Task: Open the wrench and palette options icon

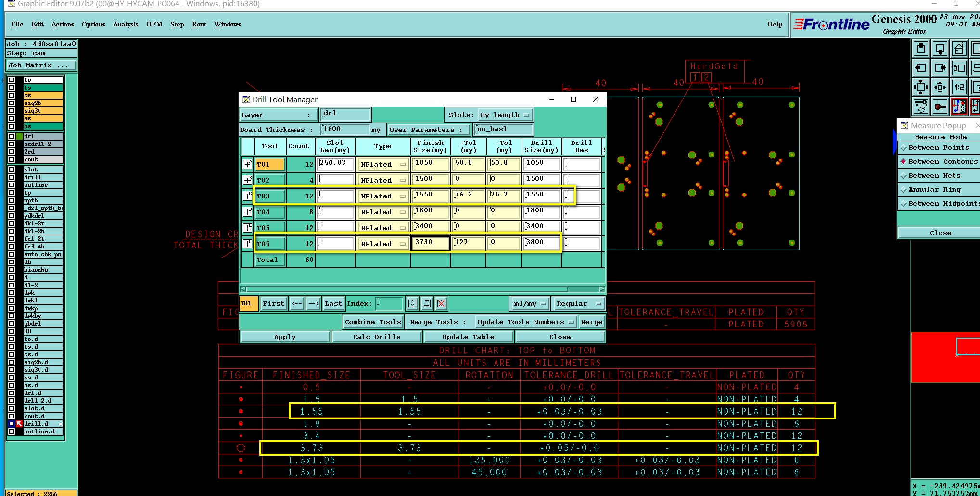Action: point(921,106)
